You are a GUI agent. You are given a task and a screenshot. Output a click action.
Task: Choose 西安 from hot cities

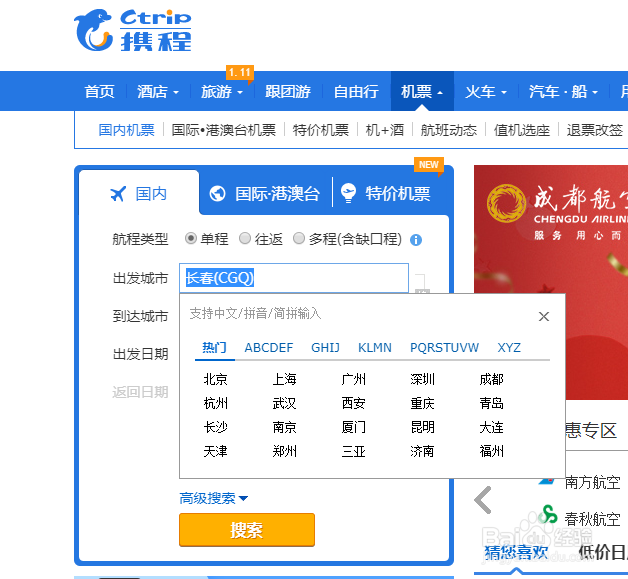tap(353, 403)
